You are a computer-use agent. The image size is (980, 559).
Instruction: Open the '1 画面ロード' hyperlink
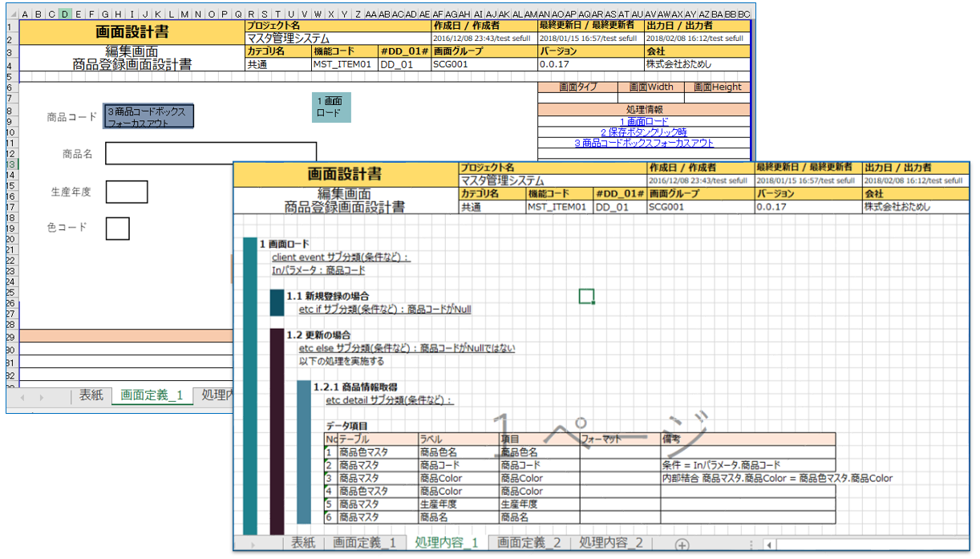pyautogui.click(x=644, y=122)
